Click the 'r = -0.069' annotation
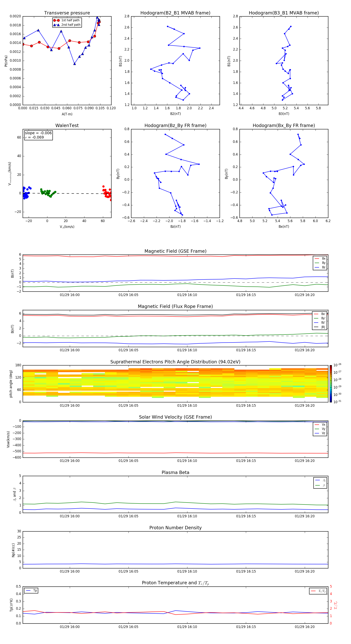 coord(35,137)
